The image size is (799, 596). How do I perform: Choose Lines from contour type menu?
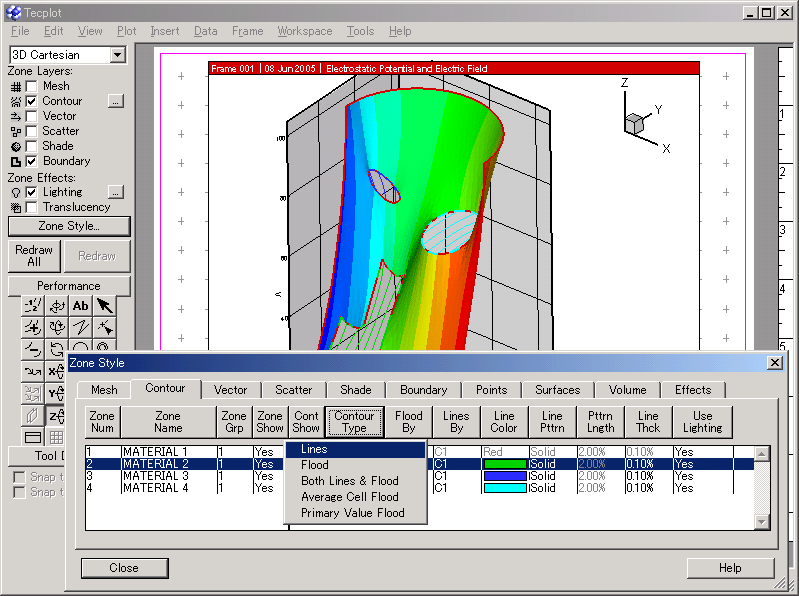[x=355, y=449]
